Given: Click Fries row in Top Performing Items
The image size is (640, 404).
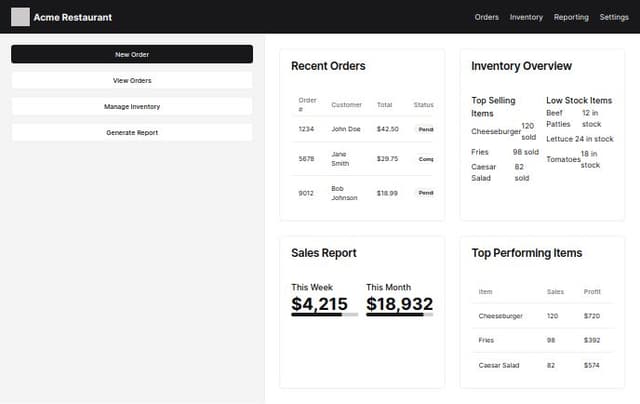Looking at the screenshot, I should coord(542,340).
